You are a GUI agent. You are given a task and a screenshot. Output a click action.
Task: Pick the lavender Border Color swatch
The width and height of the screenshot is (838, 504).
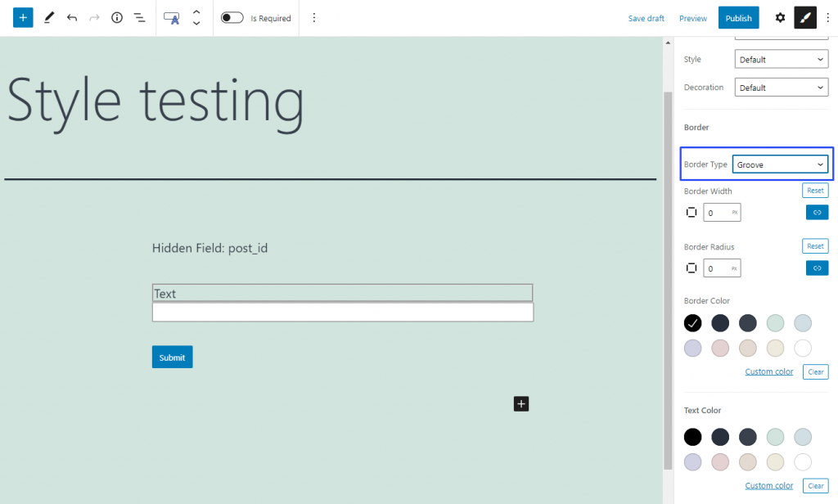(x=692, y=348)
